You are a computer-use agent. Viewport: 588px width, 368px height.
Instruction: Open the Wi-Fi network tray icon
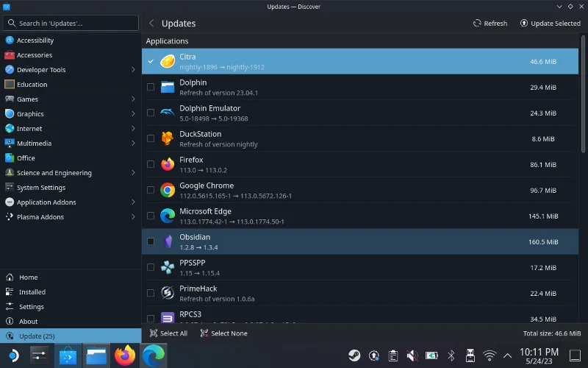[490, 355]
